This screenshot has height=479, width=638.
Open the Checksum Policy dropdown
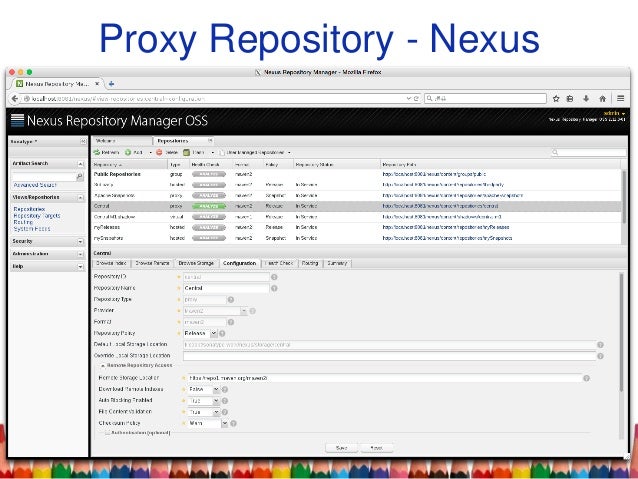224,423
